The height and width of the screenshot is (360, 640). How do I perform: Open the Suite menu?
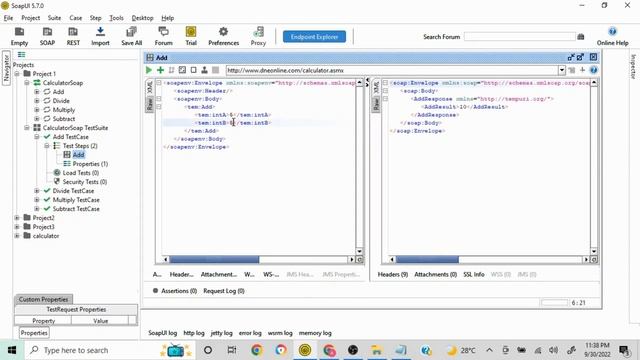click(54, 18)
